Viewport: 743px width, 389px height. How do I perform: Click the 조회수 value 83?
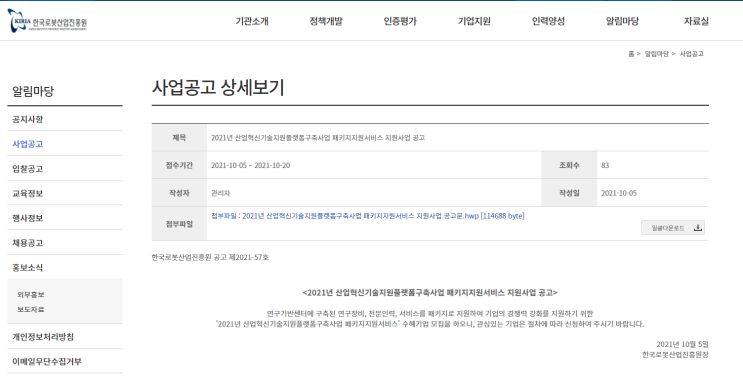pyautogui.click(x=605, y=165)
